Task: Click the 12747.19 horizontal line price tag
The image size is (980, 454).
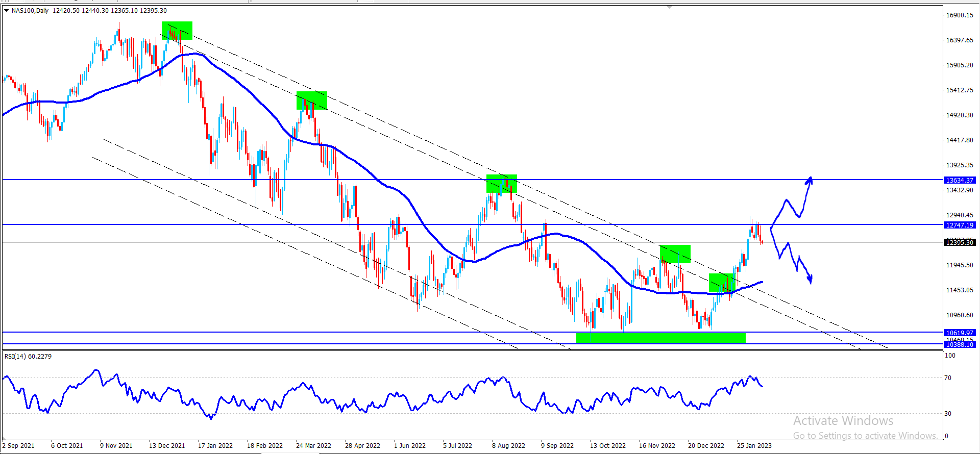Action: tap(960, 225)
